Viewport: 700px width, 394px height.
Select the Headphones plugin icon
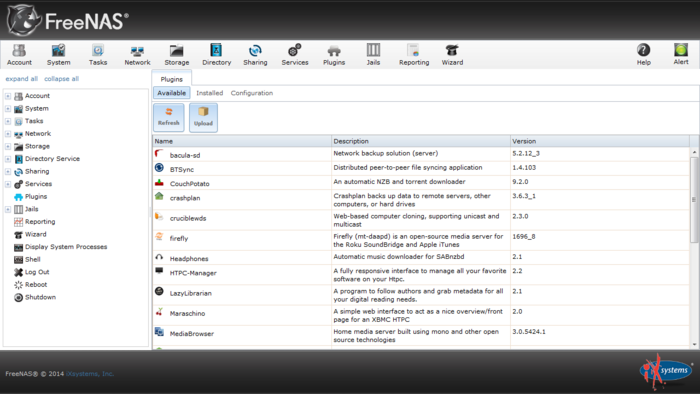pyautogui.click(x=159, y=257)
